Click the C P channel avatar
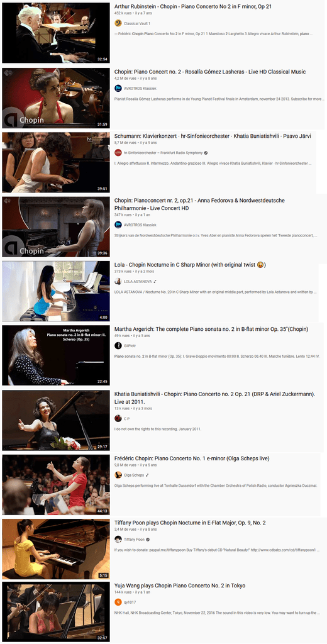 tap(118, 418)
